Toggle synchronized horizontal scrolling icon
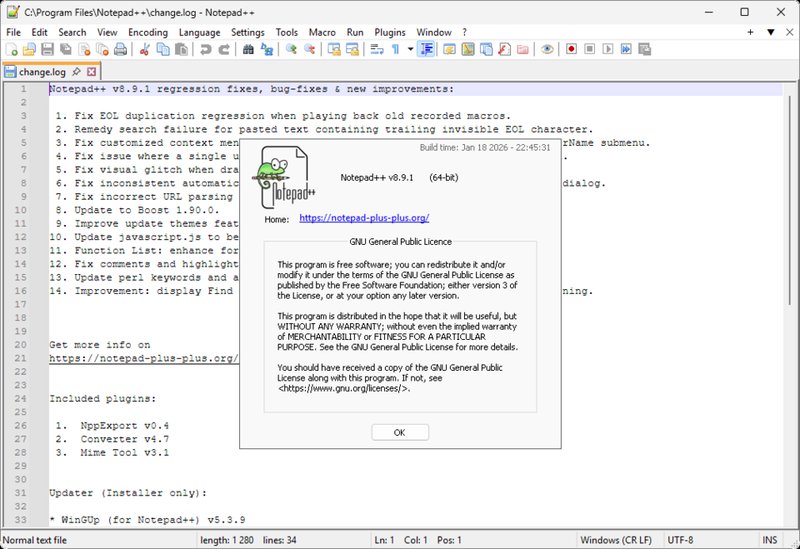This screenshot has width=800, height=549. click(352, 49)
